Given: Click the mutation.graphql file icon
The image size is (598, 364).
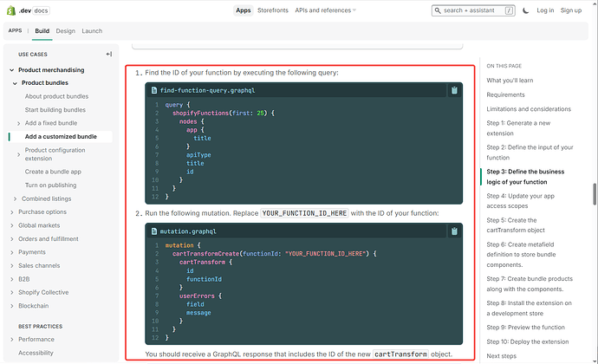Looking at the screenshot, I should [x=154, y=231].
